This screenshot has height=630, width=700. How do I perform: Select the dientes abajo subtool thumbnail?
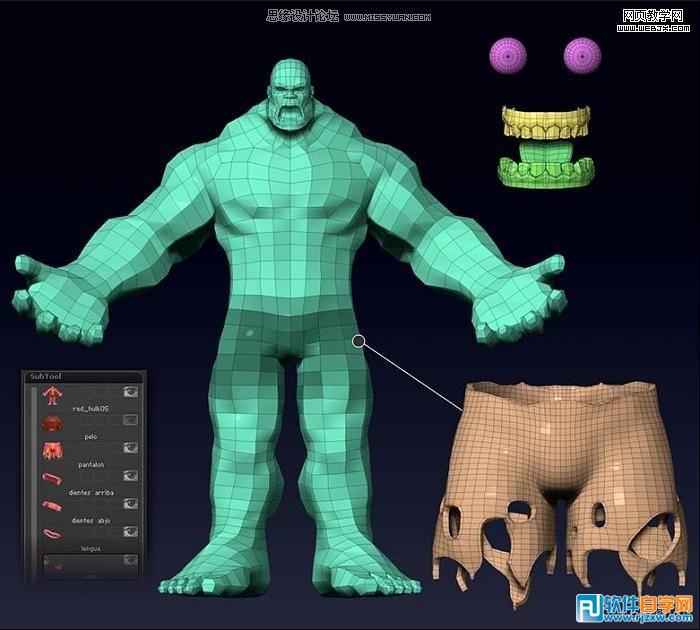[51, 507]
